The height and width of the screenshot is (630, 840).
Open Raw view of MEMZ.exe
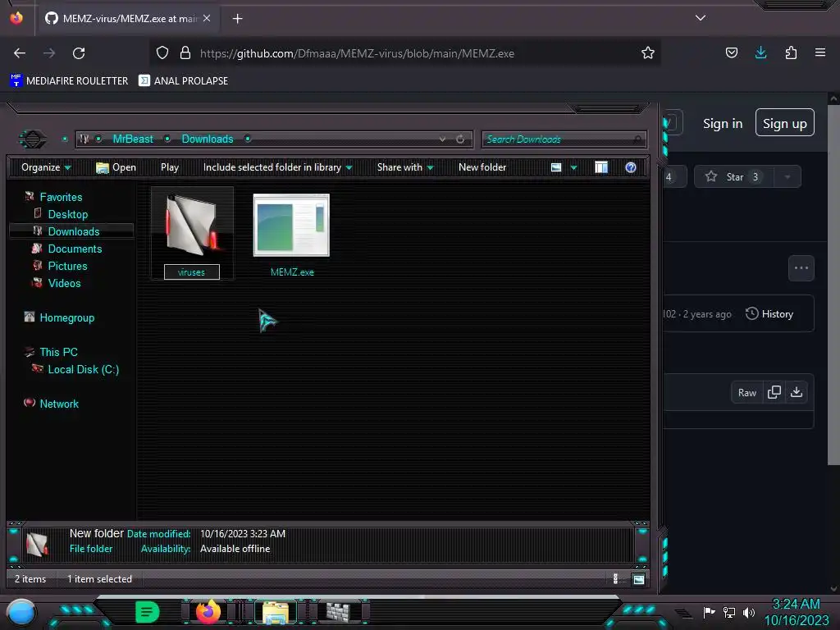746,393
